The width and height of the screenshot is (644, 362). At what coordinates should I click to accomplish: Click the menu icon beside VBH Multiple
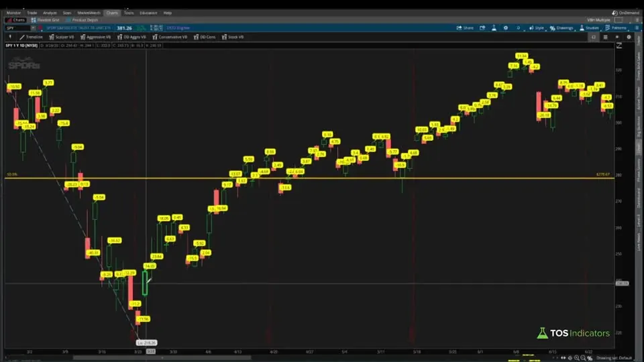[x=637, y=19]
